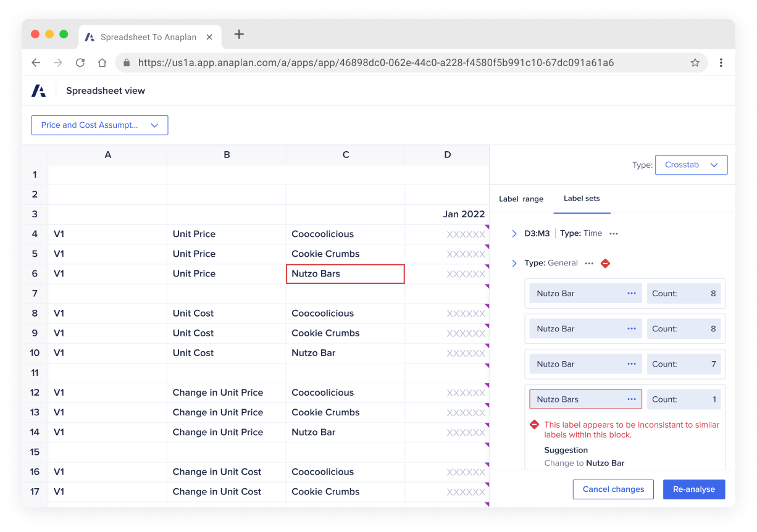This screenshot has height=532, width=757.
Task: Expand the Type: General label set
Action: [x=514, y=264]
